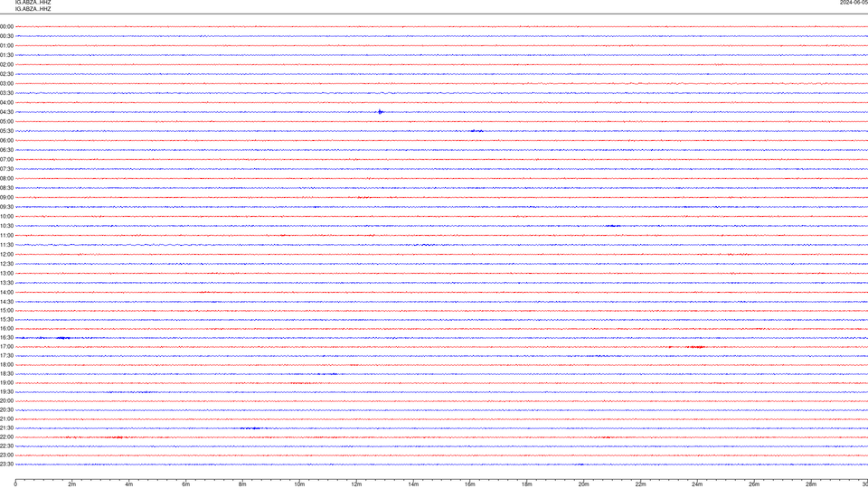Choose the 11:30 time label
Viewport: 868px width, 488px height.
[6, 245]
